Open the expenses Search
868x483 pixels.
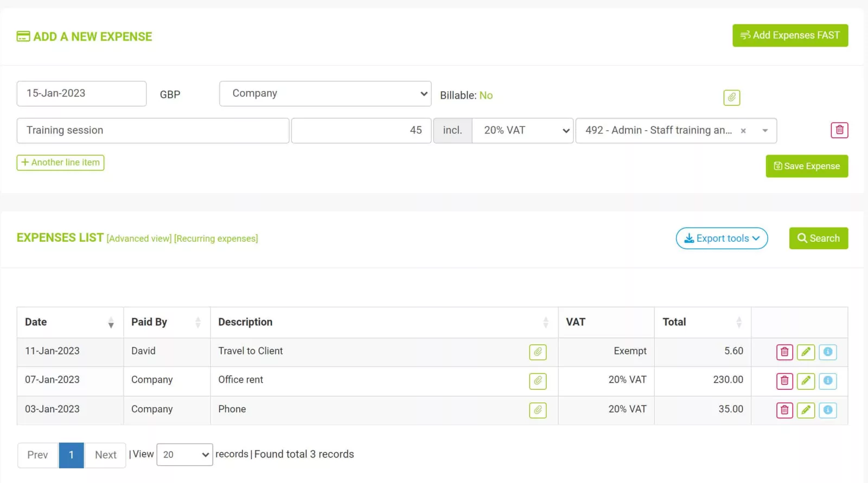coord(818,238)
